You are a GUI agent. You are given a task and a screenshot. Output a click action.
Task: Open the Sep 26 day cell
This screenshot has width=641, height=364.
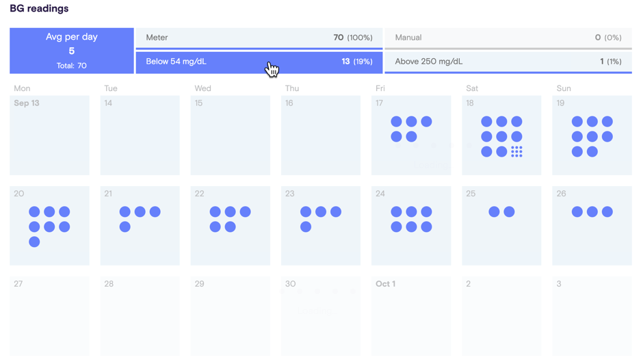coord(592,226)
